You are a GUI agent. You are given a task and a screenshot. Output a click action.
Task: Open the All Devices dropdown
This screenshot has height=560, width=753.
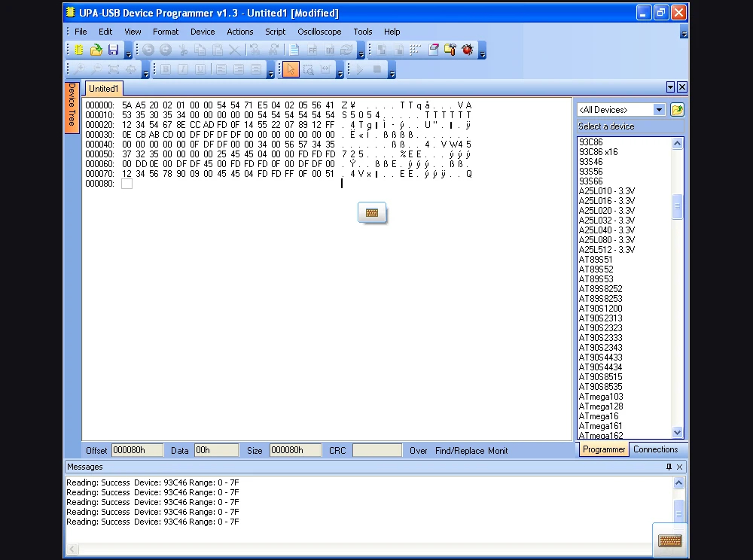(659, 110)
